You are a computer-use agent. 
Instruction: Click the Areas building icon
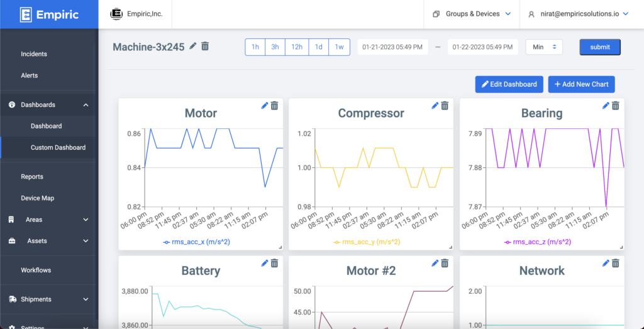pos(11,220)
